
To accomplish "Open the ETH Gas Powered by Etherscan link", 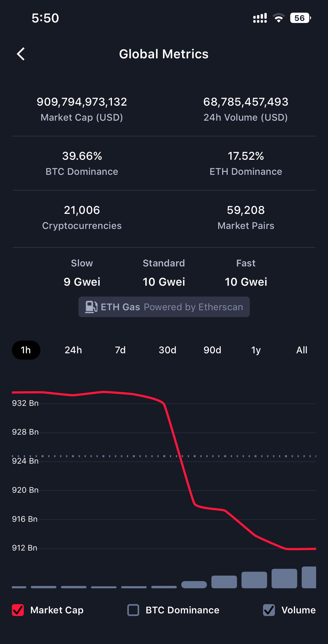I will [164, 307].
